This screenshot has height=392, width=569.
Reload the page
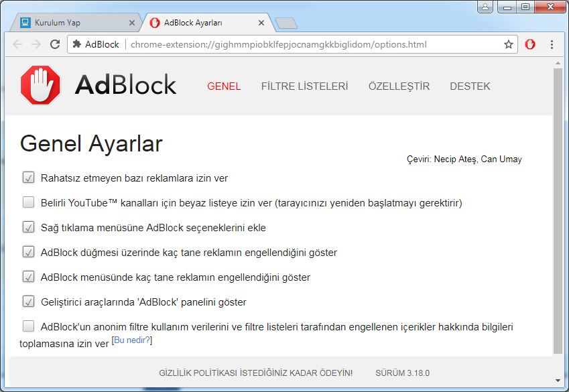(55, 44)
